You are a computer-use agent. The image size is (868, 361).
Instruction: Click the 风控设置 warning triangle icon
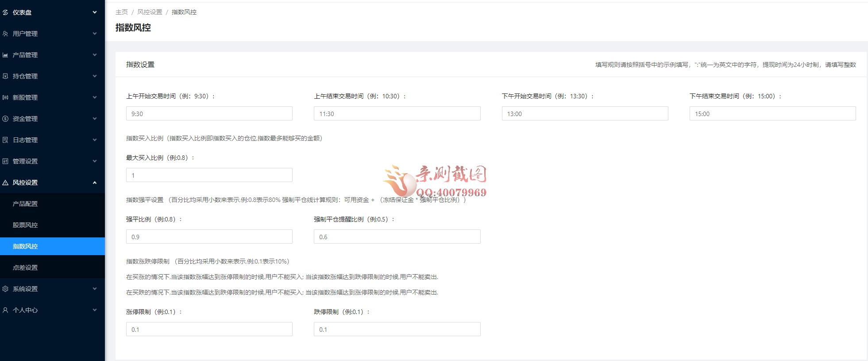coord(5,182)
